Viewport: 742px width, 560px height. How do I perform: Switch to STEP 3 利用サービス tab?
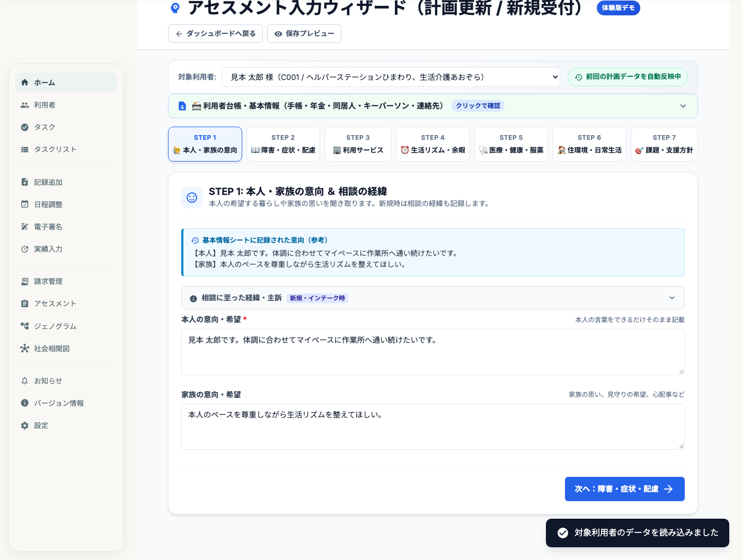(x=358, y=144)
